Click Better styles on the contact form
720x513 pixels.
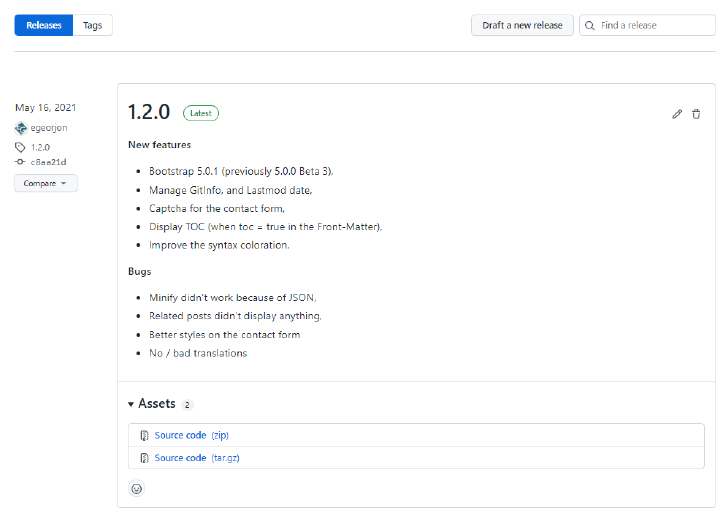(x=225, y=335)
